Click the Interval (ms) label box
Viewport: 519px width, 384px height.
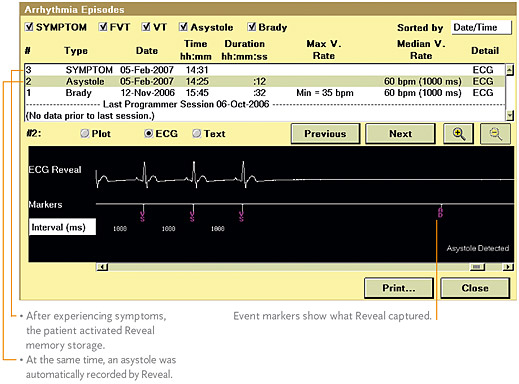click(62, 227)
